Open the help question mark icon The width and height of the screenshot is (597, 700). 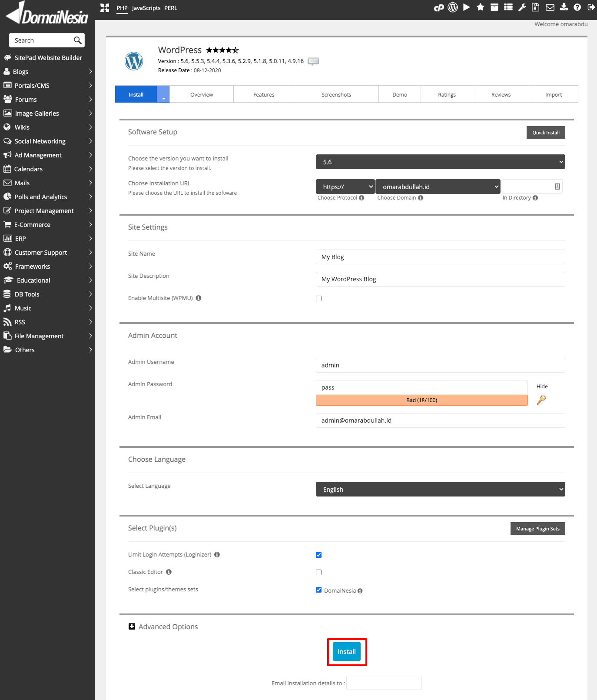coord(577,7)
